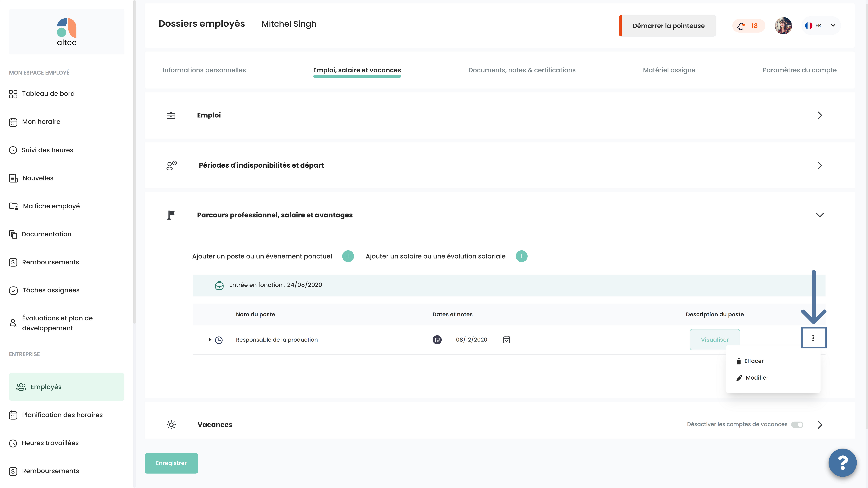
Task: Click the Planification des horaires calendar icon
Action: [x=13, y=415]
